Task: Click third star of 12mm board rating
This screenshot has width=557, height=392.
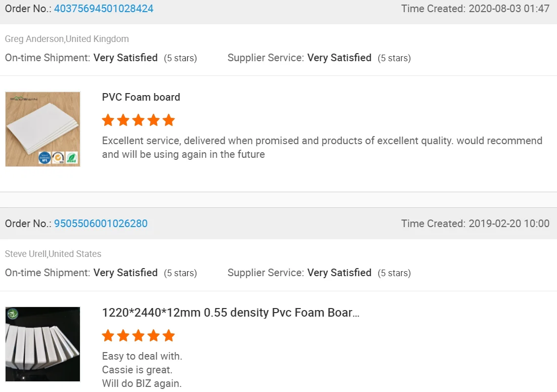Action: click(138, 335)
